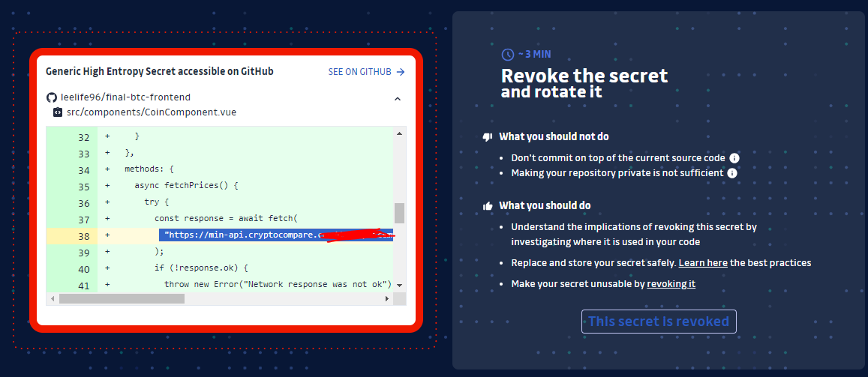Viewport: 868px width, 377px height.
Task: Click the thumbs-up icon by What you should do
Action: pyautogui.click(x=488, y=205)
